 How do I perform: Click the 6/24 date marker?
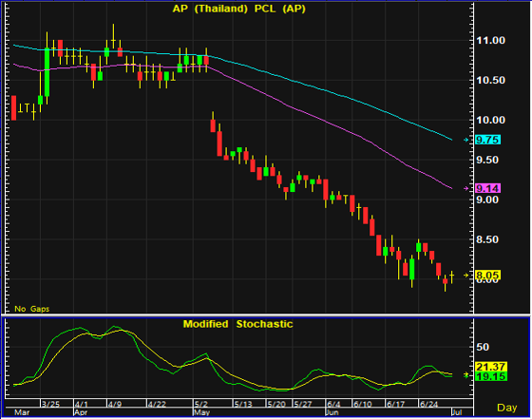(x=428, y=404)
